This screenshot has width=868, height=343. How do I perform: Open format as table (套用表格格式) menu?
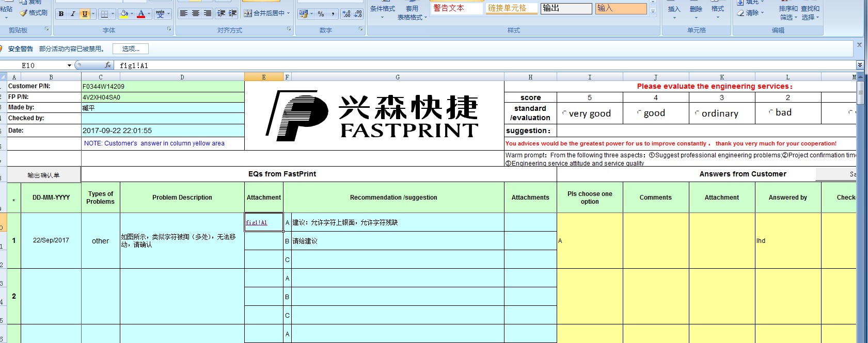point(412,11)
